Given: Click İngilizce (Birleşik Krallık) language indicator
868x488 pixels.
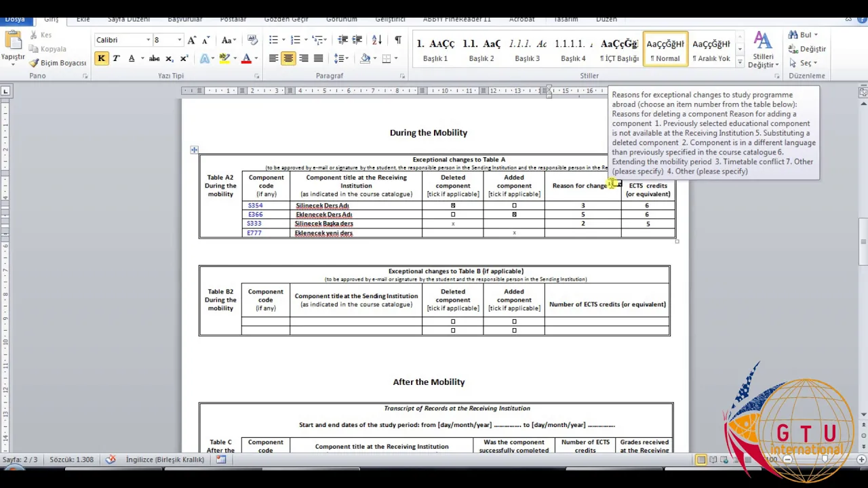Looking at the screenshot, I should click(x=165, y=460).
